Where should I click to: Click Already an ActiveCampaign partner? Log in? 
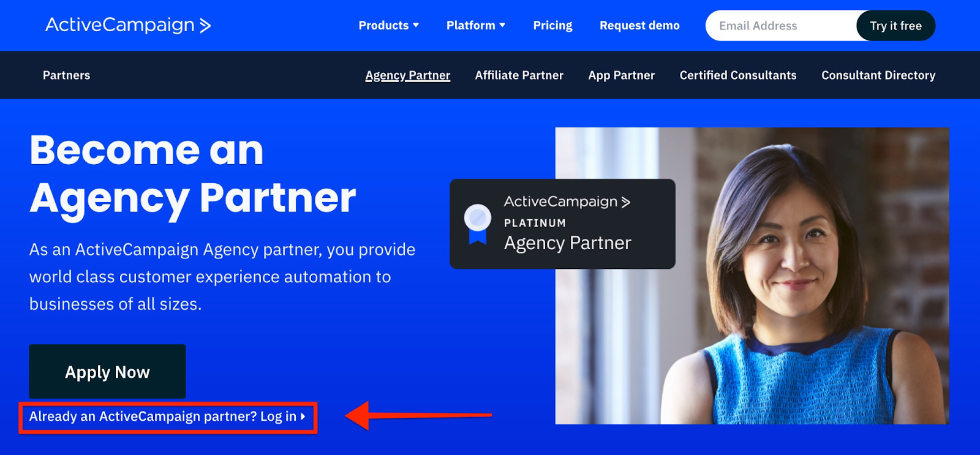tap(167, 416)
